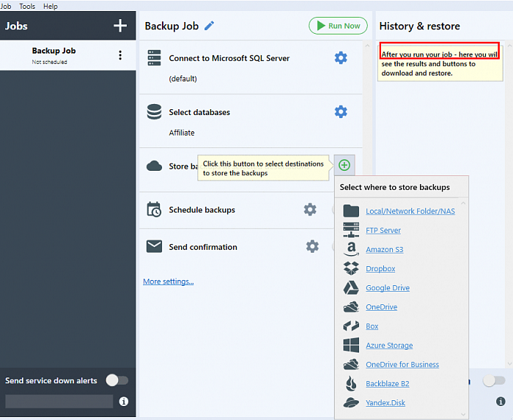Screen dimensions: 513x420
Task: Click Connect to Microsoft SQL Server title
Action: point(229,58)
